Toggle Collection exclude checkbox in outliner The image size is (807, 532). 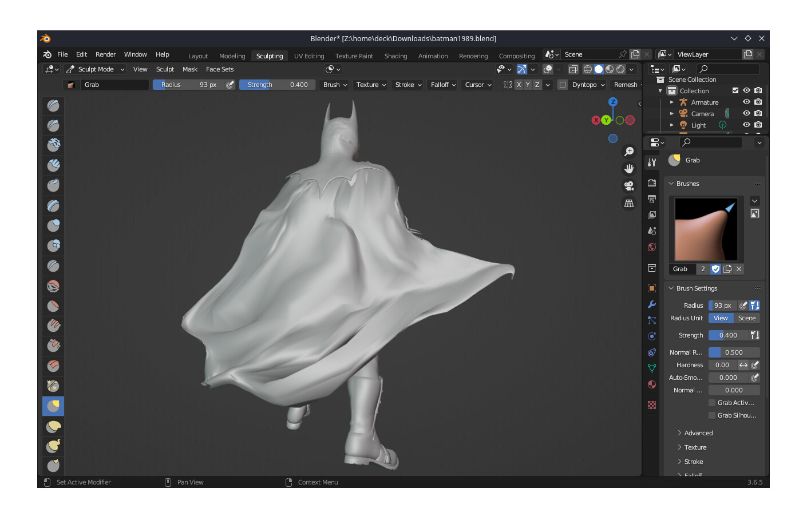coord(735,90)
